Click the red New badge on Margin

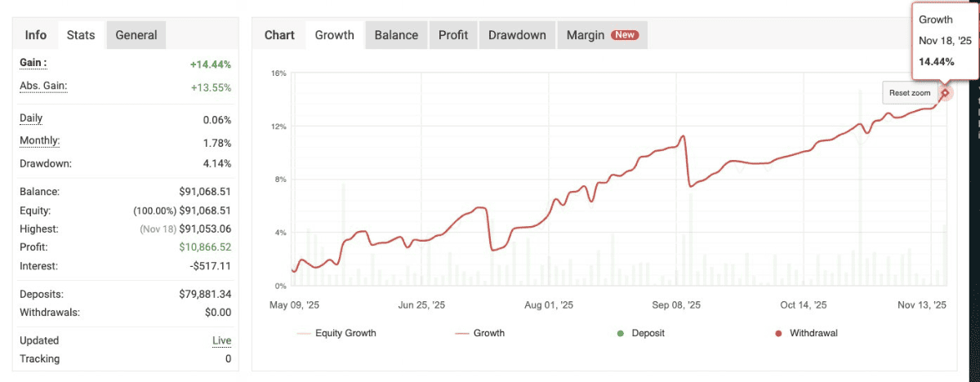tap(626, 35)
